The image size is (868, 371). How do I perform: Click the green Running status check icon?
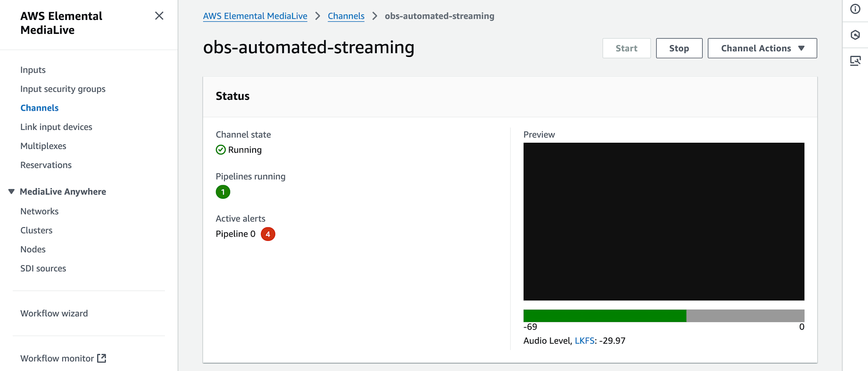point(220,150)
